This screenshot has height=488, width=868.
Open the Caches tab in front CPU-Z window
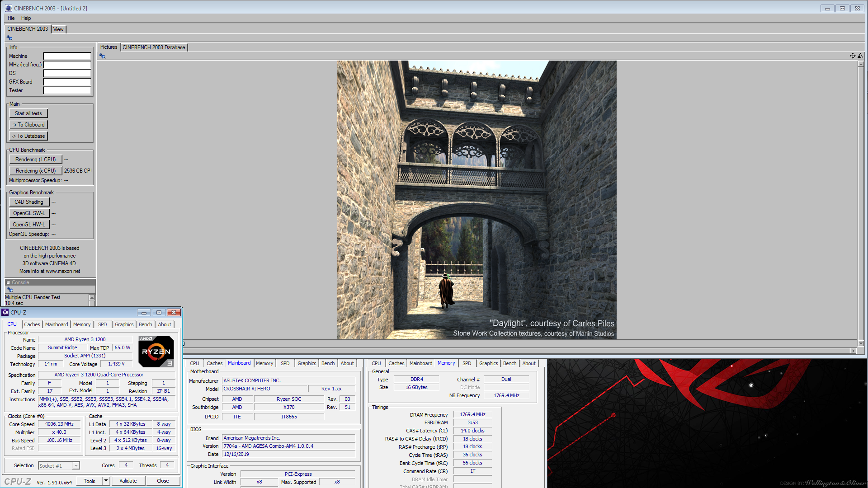click(x=32, y=324)
